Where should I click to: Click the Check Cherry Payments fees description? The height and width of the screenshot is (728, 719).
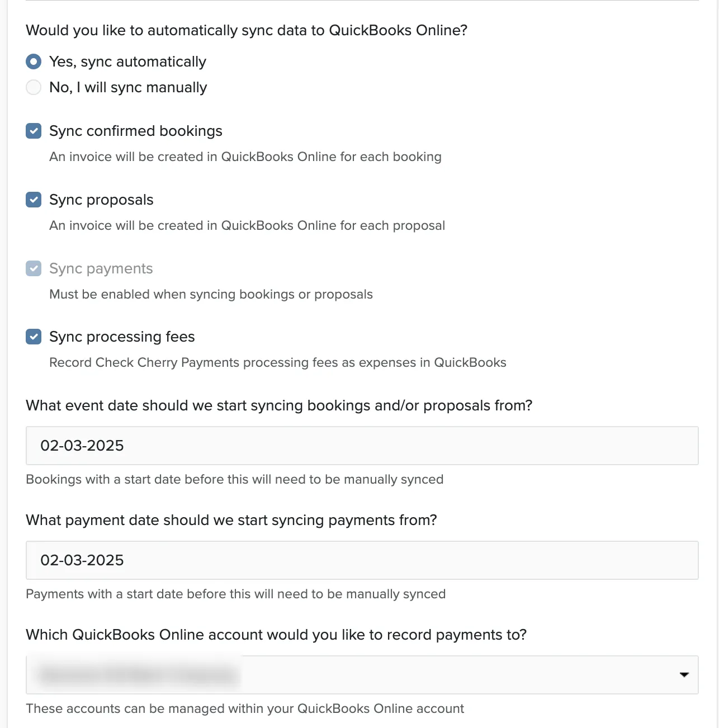pyautogui.click(x=278, y=362)
